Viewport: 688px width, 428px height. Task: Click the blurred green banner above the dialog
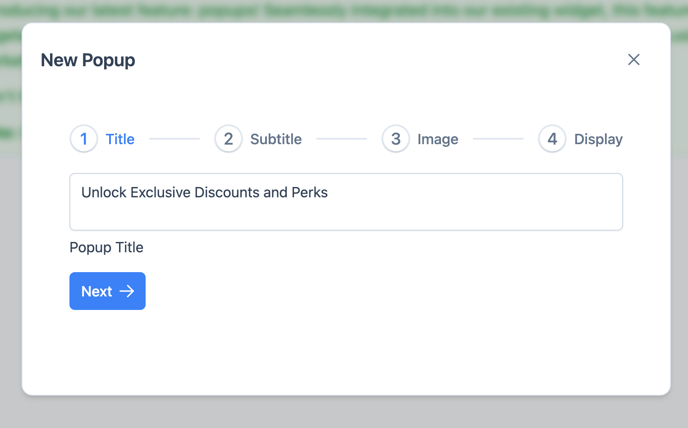pyautogui.click(x=344, y=11)
